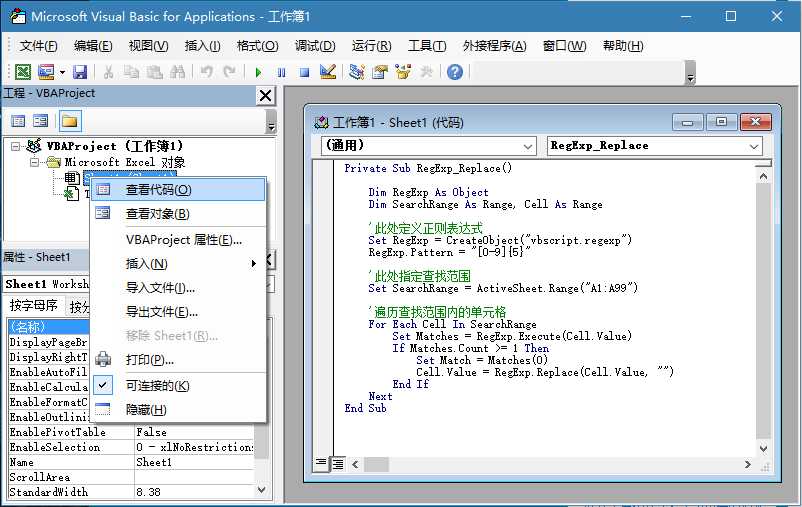The width and height of the screenshot is (802, 507).
Task: Click the View Microsoft Excel toolbar icon
Action: (23, 72)
